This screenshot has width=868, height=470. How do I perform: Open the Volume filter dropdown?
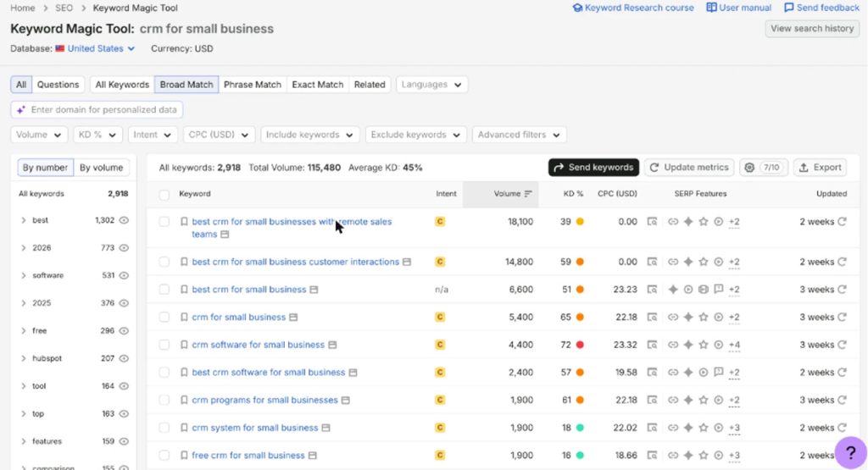(x=39, y=135)
